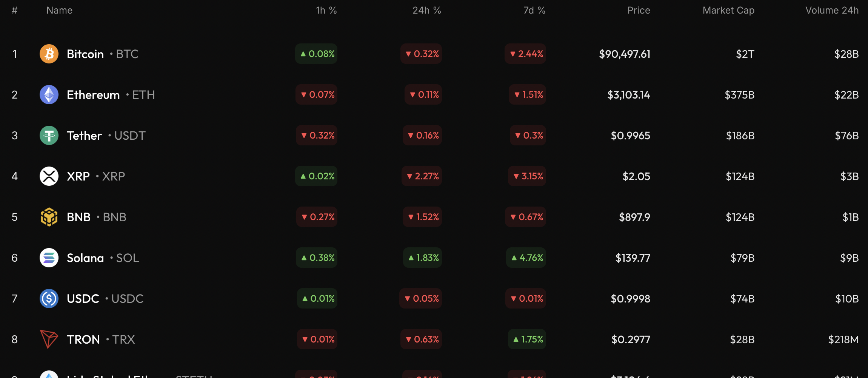Click Ethereum price $3,103.14
868x378 pixels.
[628, 95]
